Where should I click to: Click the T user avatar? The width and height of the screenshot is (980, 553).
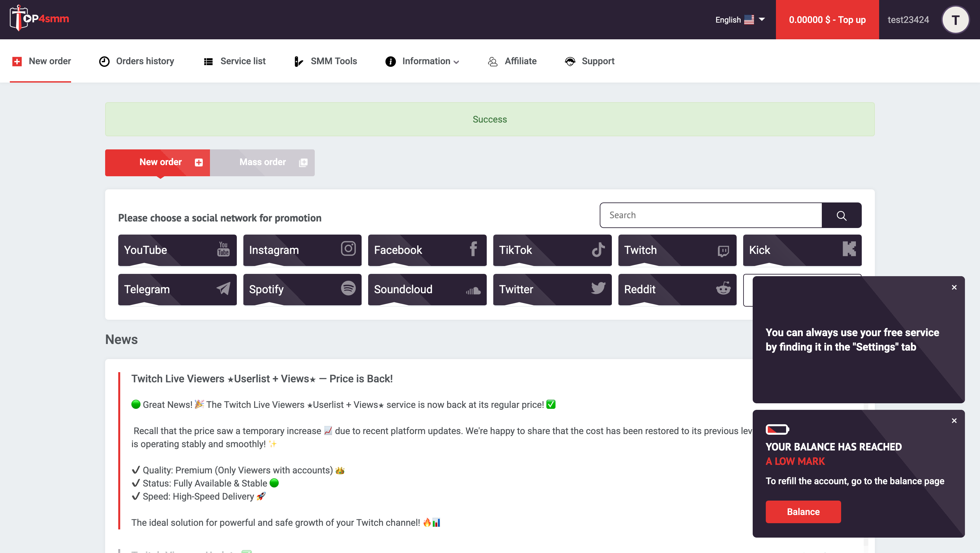(955, 20)
